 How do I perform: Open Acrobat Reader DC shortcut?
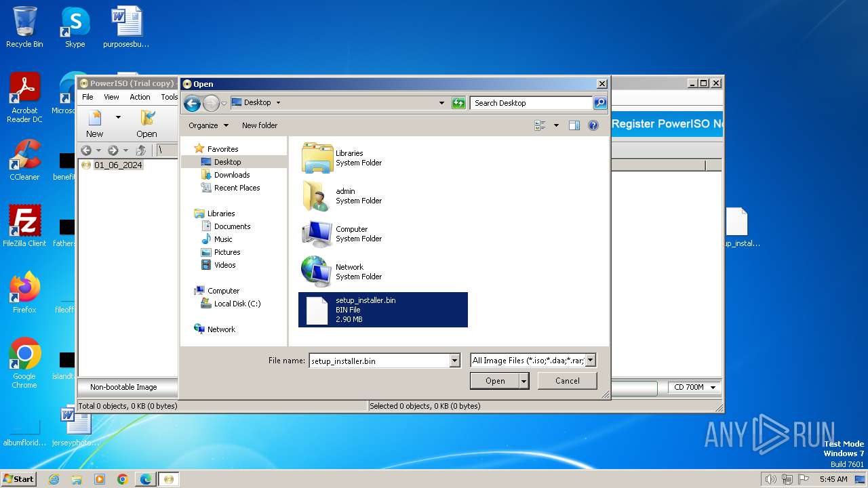24,98
